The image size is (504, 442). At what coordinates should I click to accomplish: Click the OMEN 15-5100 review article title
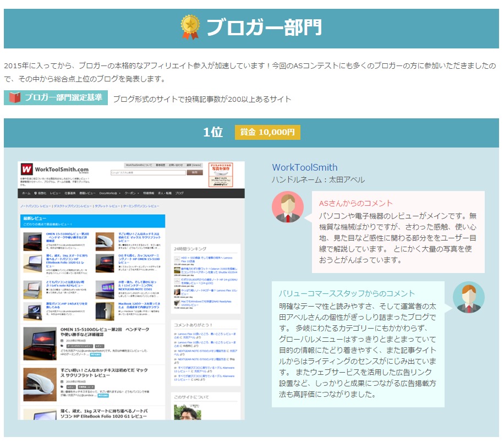(x=105, y=332)
